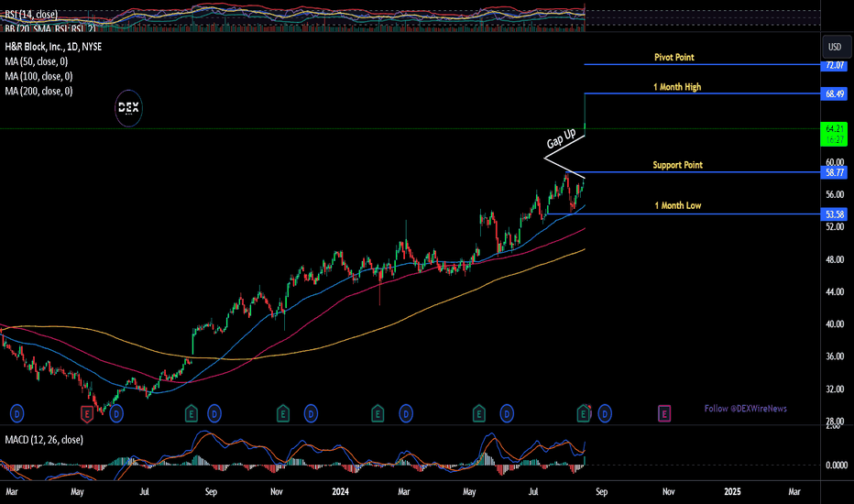The width and height of the screenshot is (854, 504).
Task: Click the 2025 label on time axis
Action: tap(732, 491)
